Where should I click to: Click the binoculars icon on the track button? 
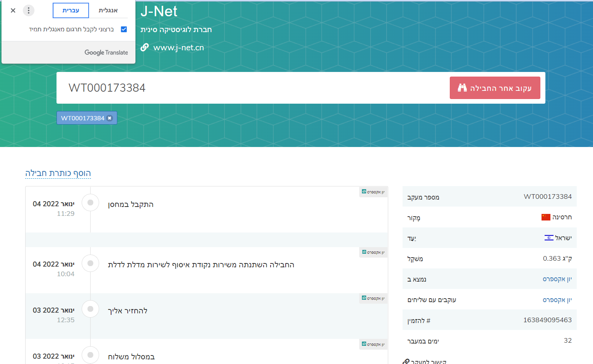tap(462, 88)
